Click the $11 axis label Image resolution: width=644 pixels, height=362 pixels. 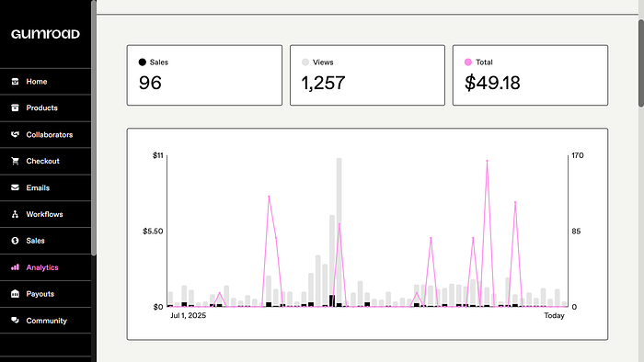[x=157, y=155]
